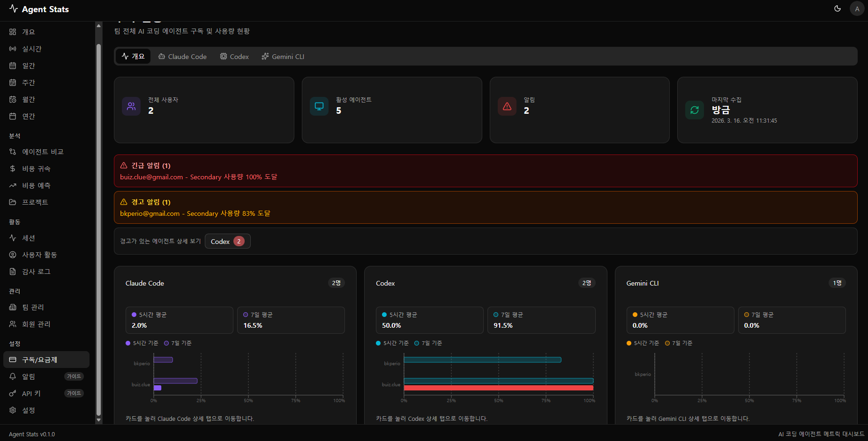Toggle the 5시간 기준 legend in Claude Code chart

[x=142, y=343]
